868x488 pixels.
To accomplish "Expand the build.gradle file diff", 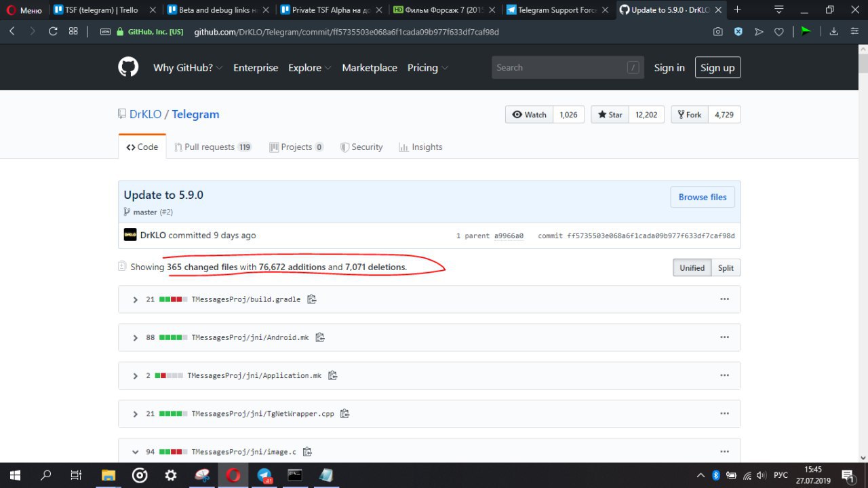I will click(x=136, y=299).
